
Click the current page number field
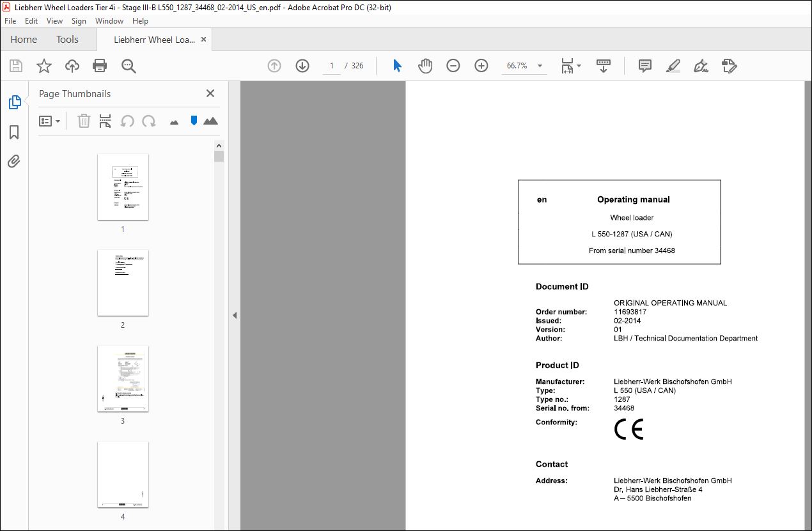click(x=331, y=66)
